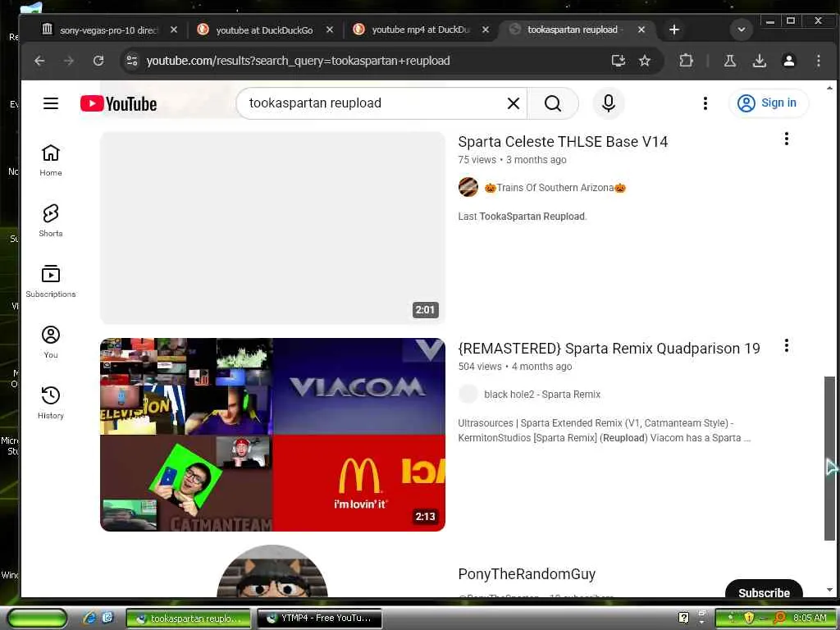Start voice search with the microphone
840x630 pixels.
tap(609, 103)
